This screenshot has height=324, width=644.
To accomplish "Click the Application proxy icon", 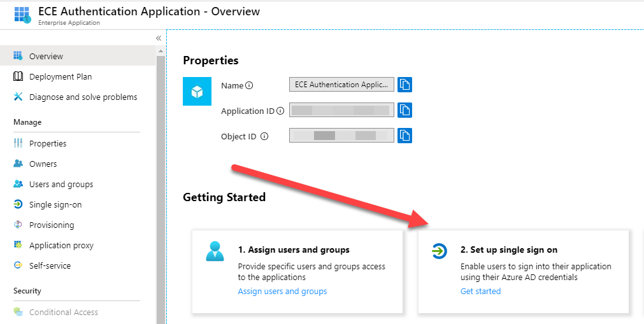I will click(18, 244).
